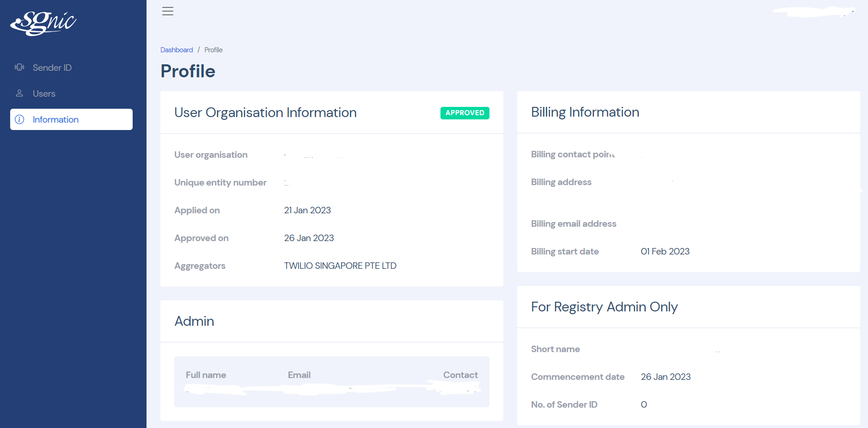Screen dimensions: 868x428
Task: Open the redacted account name at top right
Action: coord(813,12)
